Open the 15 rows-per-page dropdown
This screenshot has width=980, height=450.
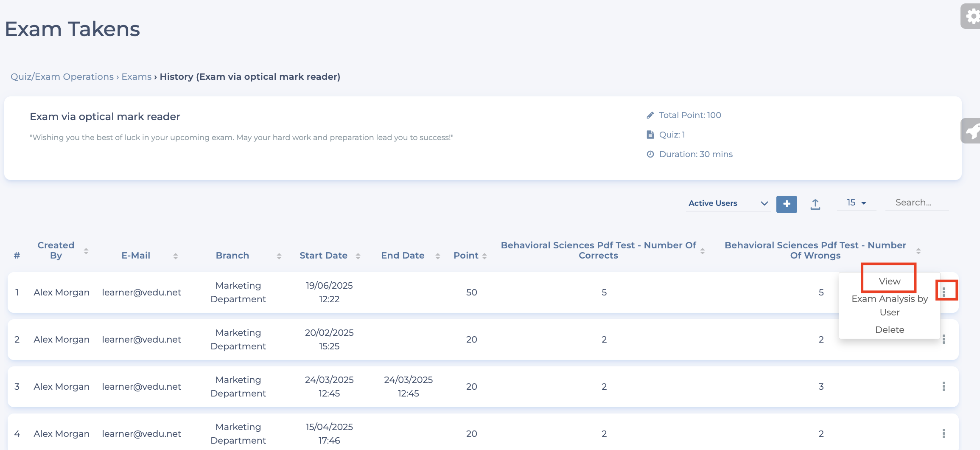856,203
